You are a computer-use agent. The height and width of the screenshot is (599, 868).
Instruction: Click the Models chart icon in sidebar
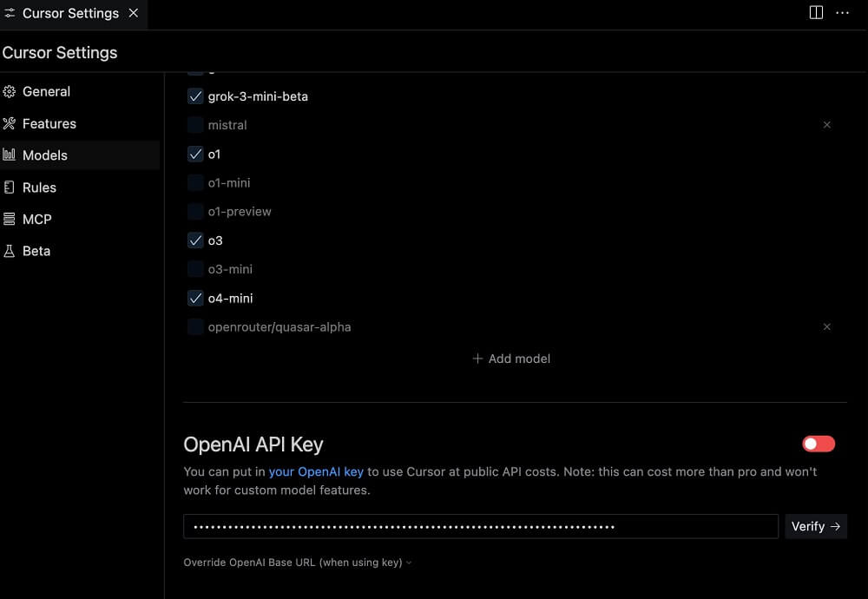point(10,155)
